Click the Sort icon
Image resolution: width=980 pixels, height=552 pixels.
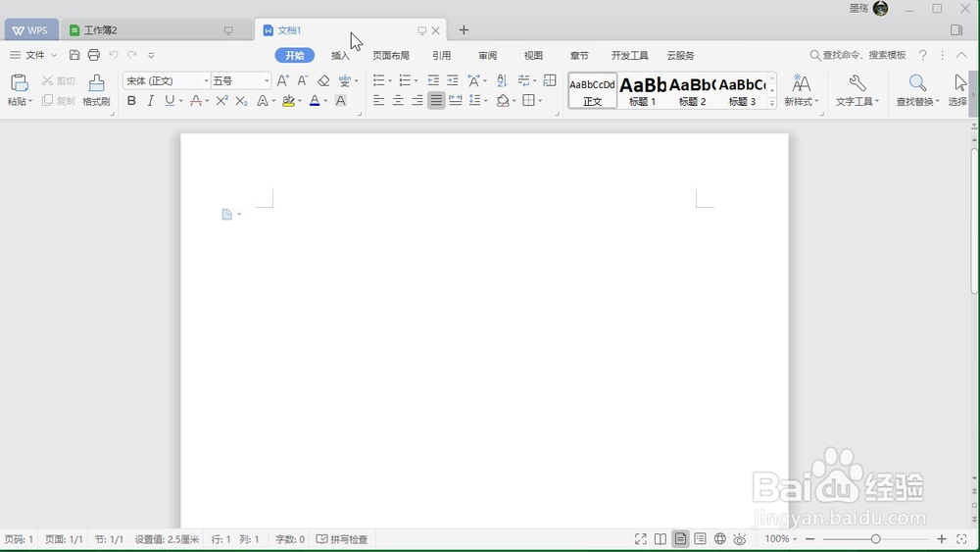pyautogui.click(x=502, y=80)
